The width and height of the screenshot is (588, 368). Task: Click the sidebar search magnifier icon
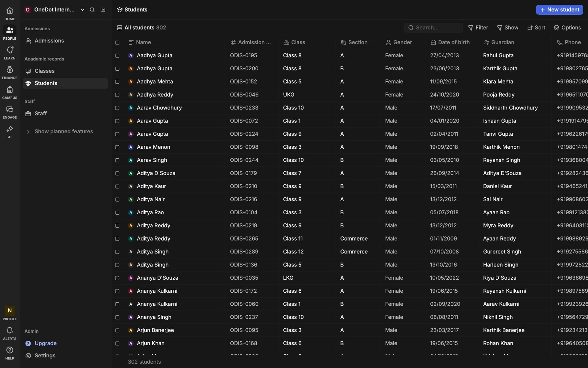pyautogui.click(x=92, y=10)
